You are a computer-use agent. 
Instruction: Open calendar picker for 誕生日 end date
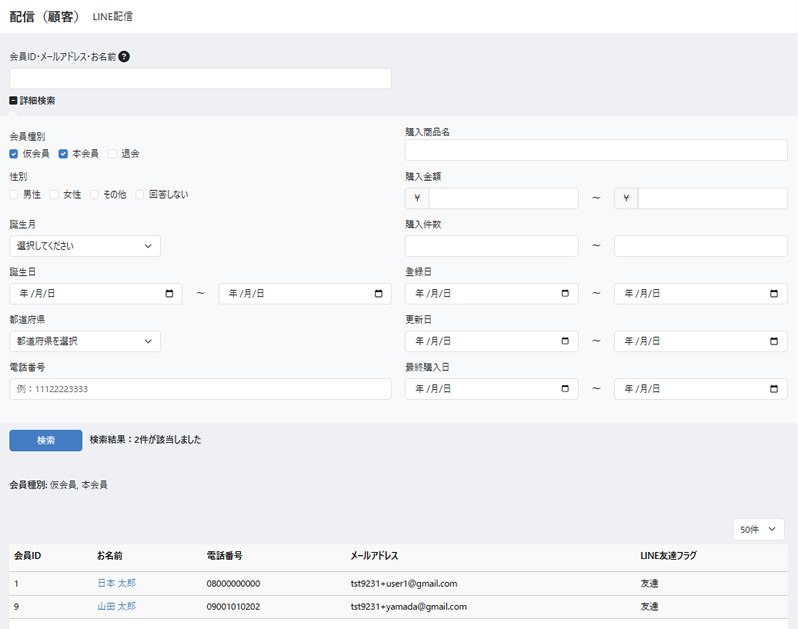[378, 294]
